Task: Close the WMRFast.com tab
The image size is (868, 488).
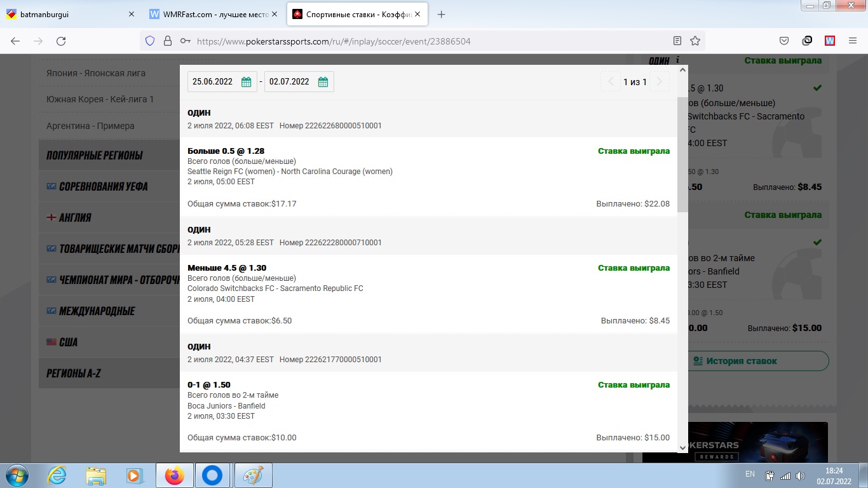Action: [276, 14]
